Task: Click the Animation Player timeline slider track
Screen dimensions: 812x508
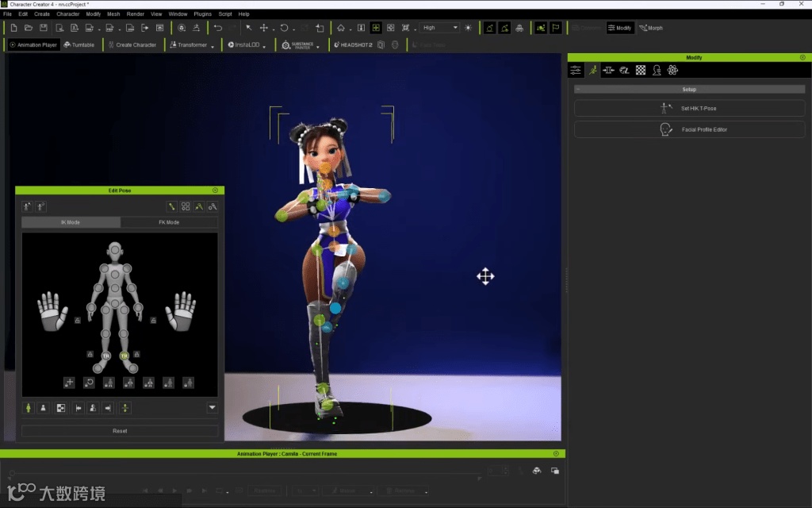Action: click(246, 473)
